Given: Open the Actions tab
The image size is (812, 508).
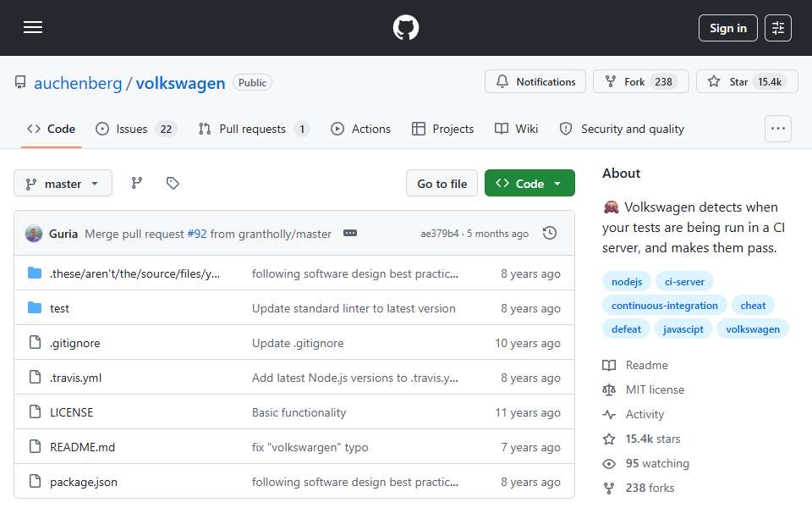Looking at the screenshot, I should (x=360, y=129).
